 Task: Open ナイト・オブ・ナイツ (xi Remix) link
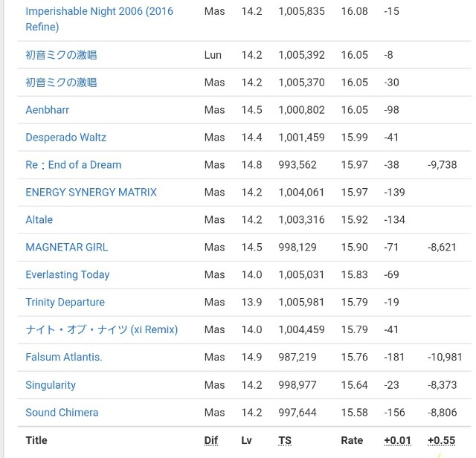coord(101,330)
